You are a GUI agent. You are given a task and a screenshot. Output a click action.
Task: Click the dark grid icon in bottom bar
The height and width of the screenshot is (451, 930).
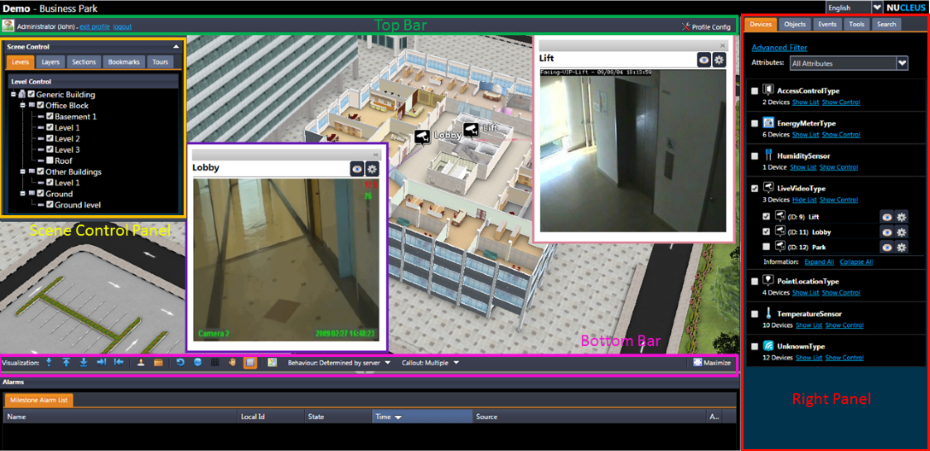(x=215, y=363)
